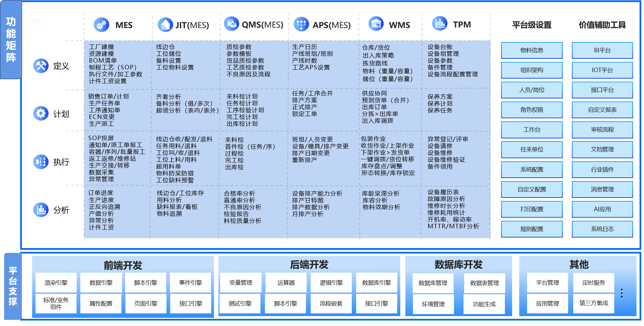Click the JIT(MES) house icon
Image resolution: width=644 pixels, height=326 pixels.
pos(165,25)
